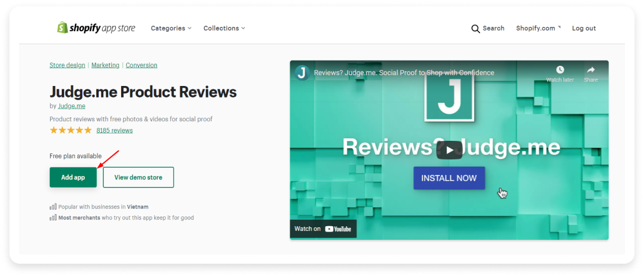This screenshot has height=277, width=644.
Task: Open the Conversion category link
Action: [141, 65]
